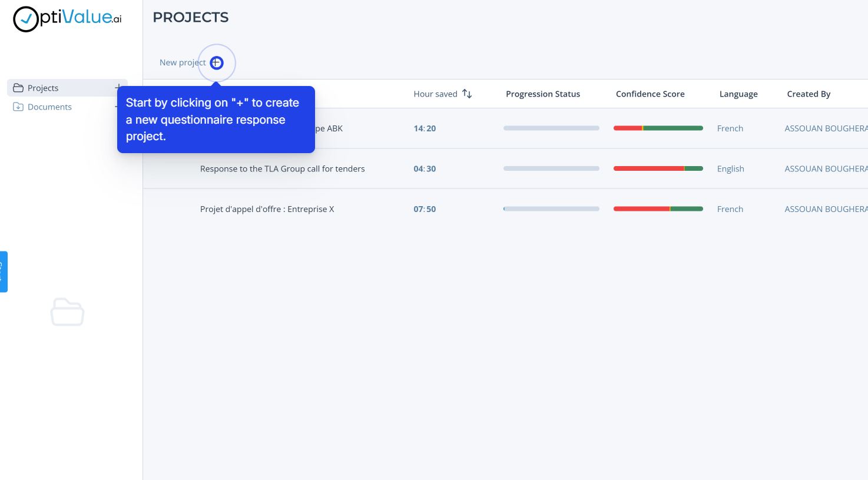The height and width of the screenshot is (480, 868).
Task: Click the Created By column header
Action: pyautogui.click(x=809, y=94)
